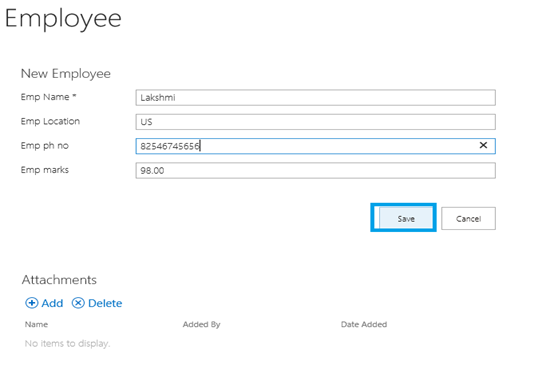Click the Emp marks label
This screenshot has height=366, width=546.
[45, 170]
